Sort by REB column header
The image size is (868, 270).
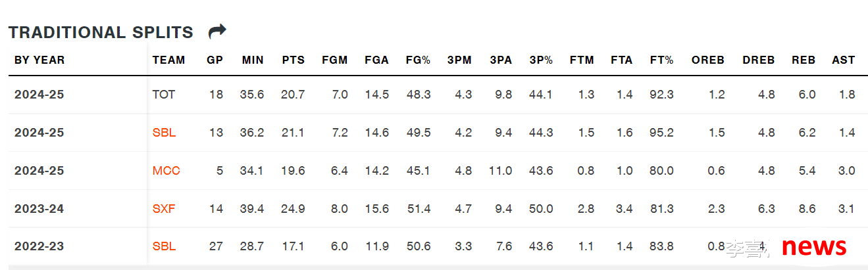click(x=804, y=60)
